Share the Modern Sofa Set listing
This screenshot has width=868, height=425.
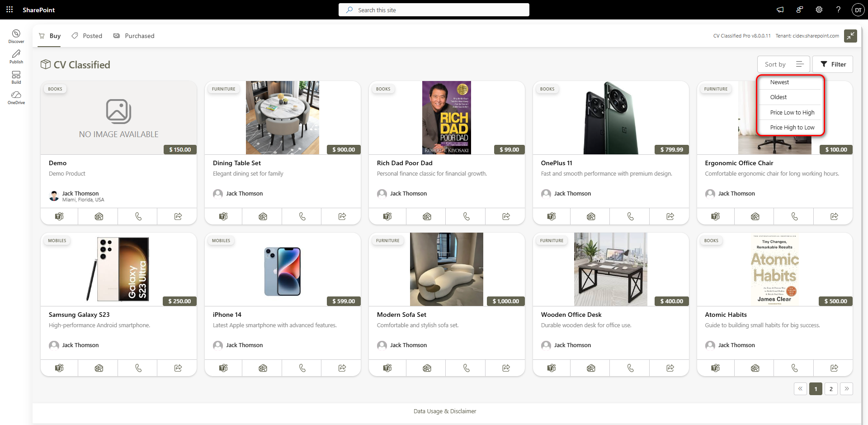tap(506, 368)
